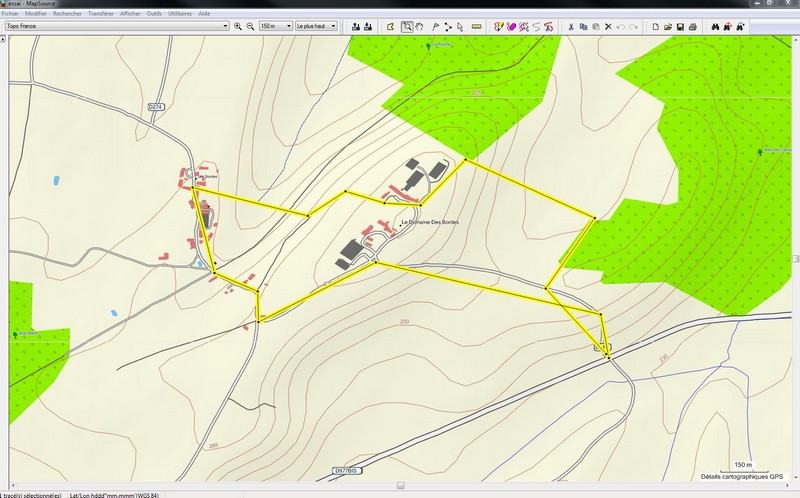
Task: Click the delete X icon
Action: 608,26
